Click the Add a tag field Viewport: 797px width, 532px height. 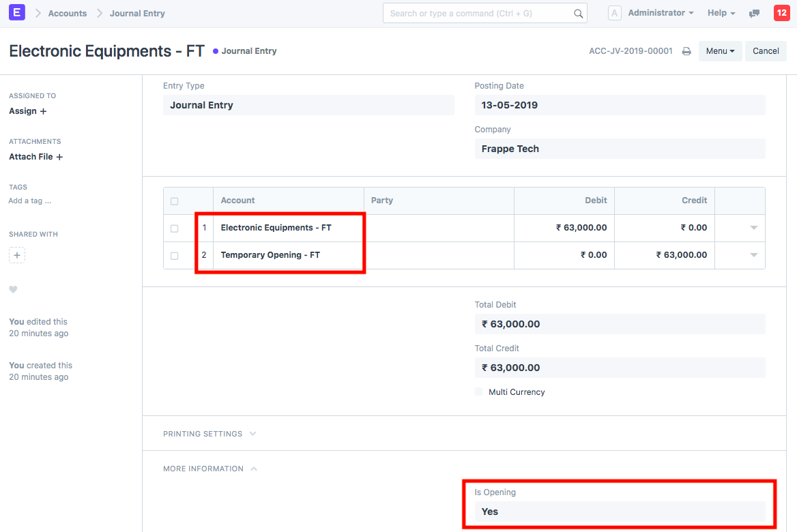click(30, 201)
